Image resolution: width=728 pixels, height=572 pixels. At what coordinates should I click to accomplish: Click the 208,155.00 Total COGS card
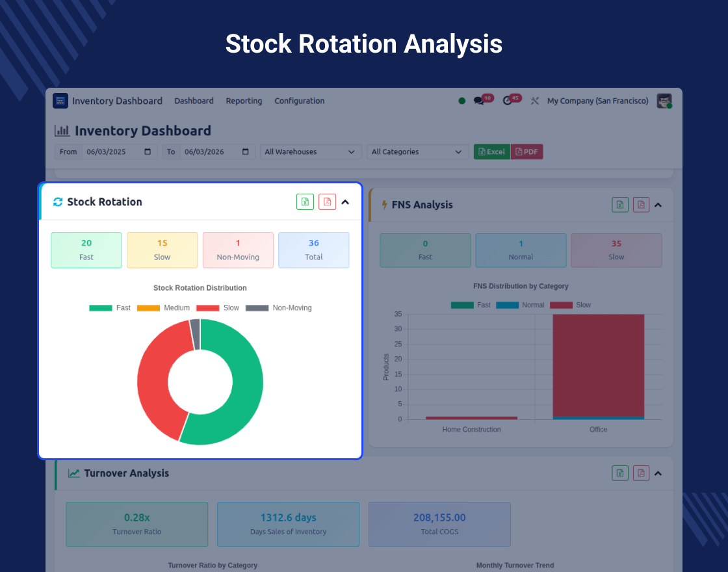click(439, 524)
